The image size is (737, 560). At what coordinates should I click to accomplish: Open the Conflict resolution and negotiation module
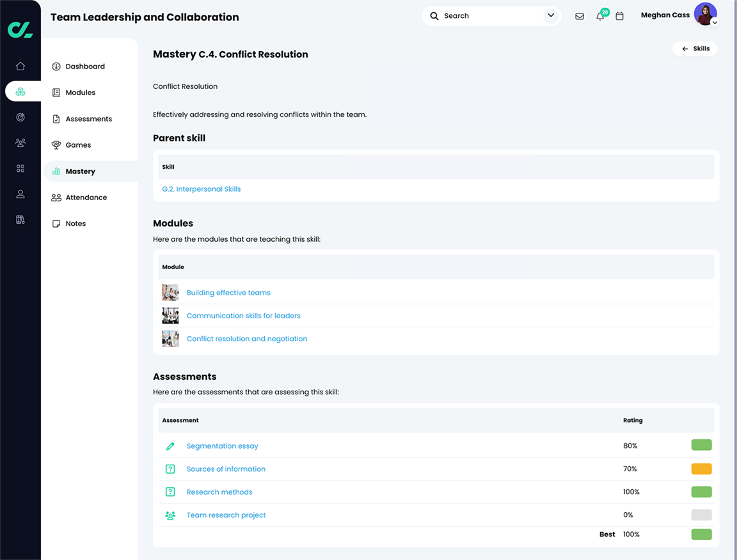coord(246,338)
